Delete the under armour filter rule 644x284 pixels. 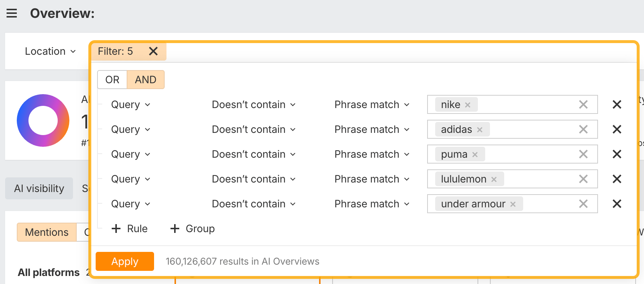pyautogui.click(x=617, y=204)
